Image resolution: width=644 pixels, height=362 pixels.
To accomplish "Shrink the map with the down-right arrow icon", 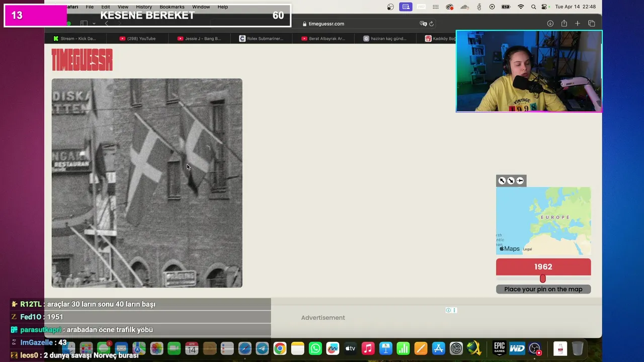I will click(x=511, y=180).
